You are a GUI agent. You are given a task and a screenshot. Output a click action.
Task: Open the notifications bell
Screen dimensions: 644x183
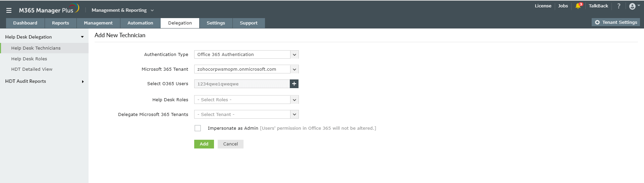tap(578, 6)
